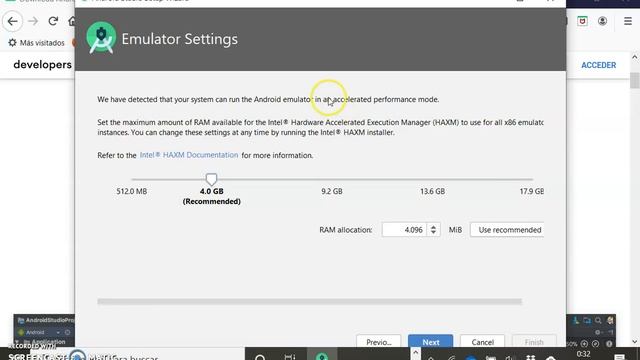Click the RAM slider thumb at 4.0 GB

pyautogui.click(x=211, y=179)
